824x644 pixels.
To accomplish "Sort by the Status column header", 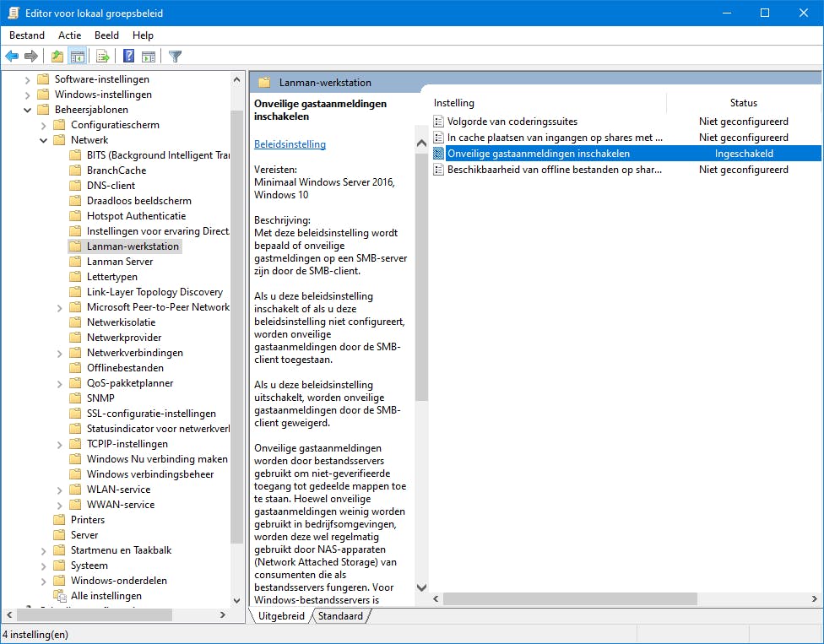I will click(x=743, y=103).
